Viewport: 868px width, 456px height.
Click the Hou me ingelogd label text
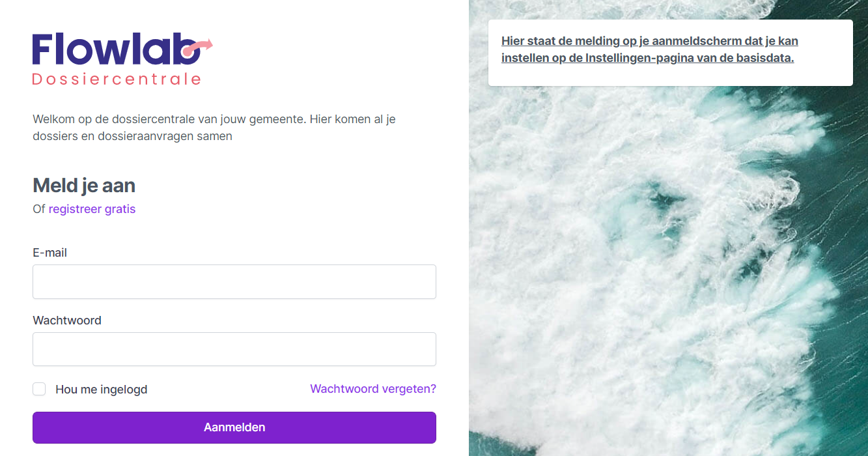(x=102, y=390)
